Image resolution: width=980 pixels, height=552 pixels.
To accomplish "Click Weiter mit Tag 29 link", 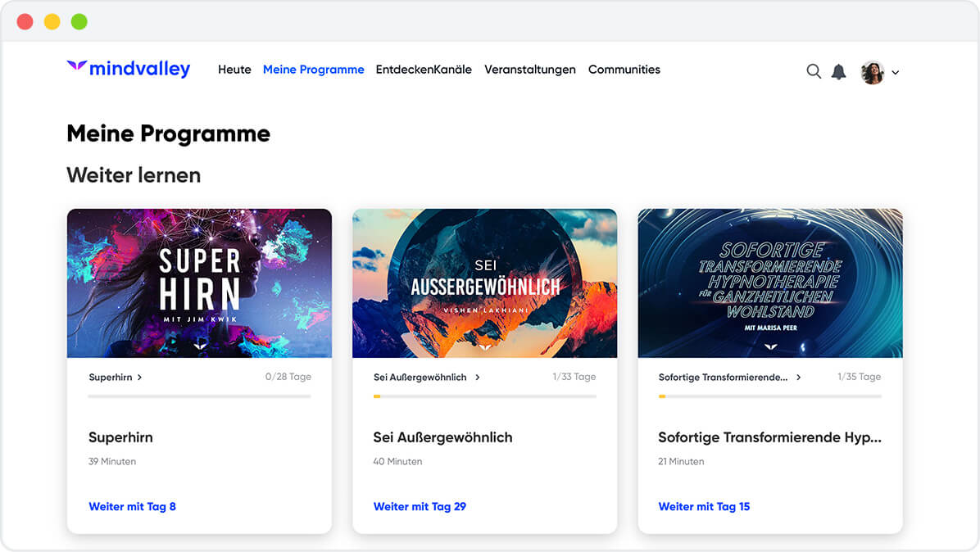I will tap(420, 506).
